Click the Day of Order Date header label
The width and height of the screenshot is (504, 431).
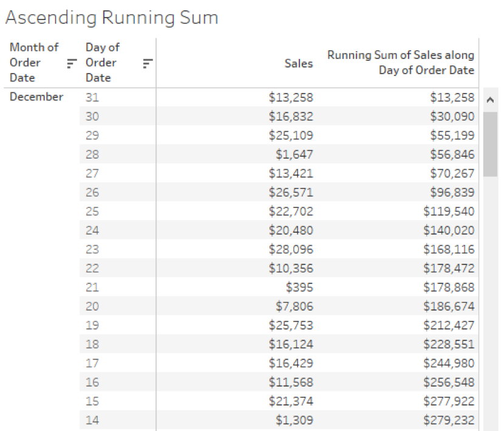[101, 62]
